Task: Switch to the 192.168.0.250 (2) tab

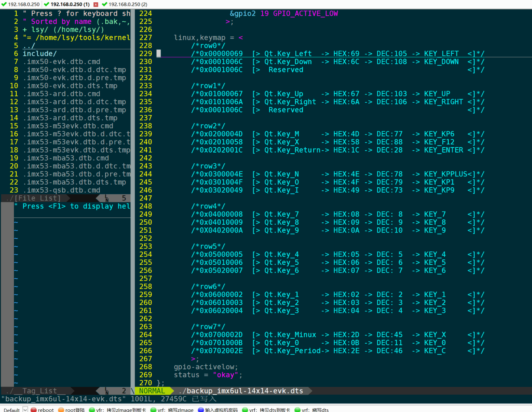Action: pos(127,4)
